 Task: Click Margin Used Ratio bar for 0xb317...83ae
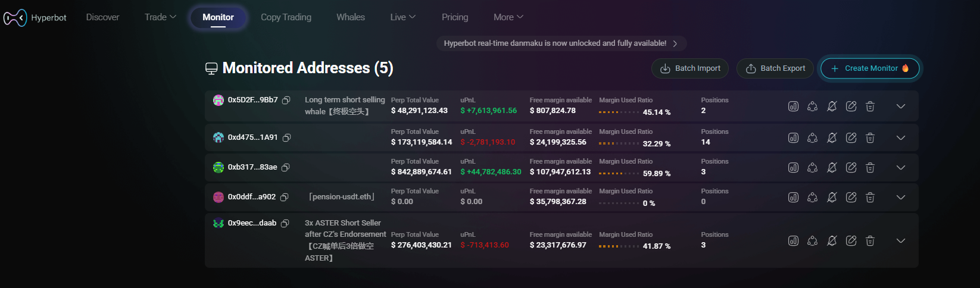click(x=619, y=174)
